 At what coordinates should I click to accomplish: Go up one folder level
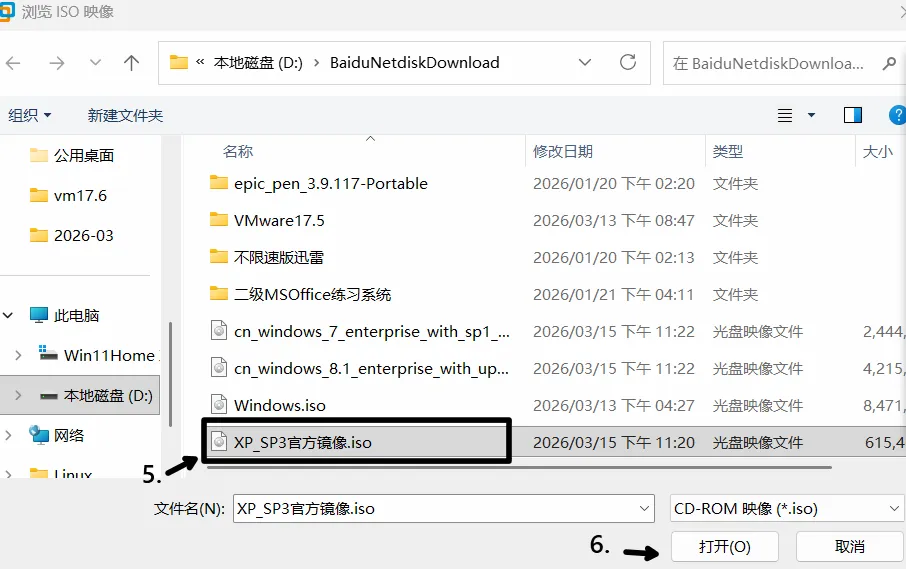tap(132, 63)
